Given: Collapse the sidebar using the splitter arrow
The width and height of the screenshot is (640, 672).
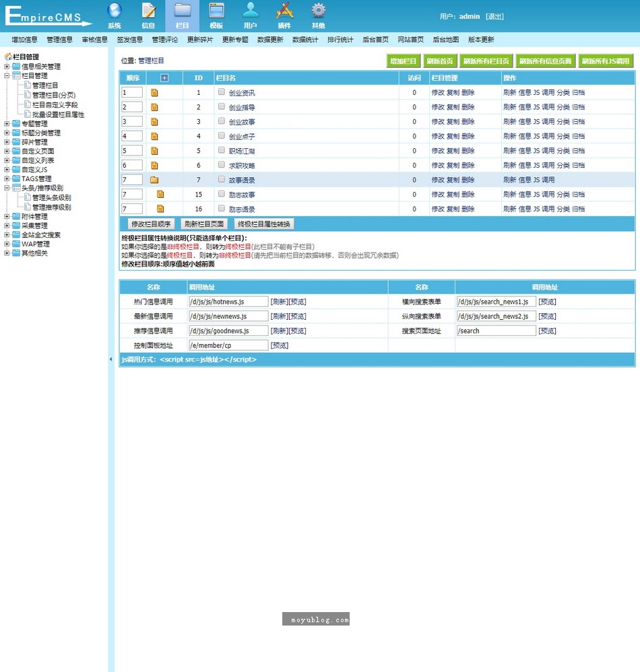Looking at the screenshot, I should 111,360.
